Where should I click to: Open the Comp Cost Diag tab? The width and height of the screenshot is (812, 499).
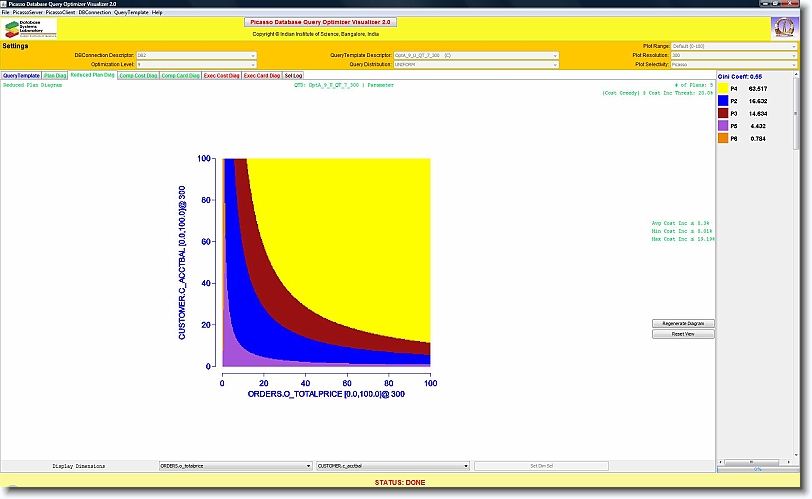(137, 75)
